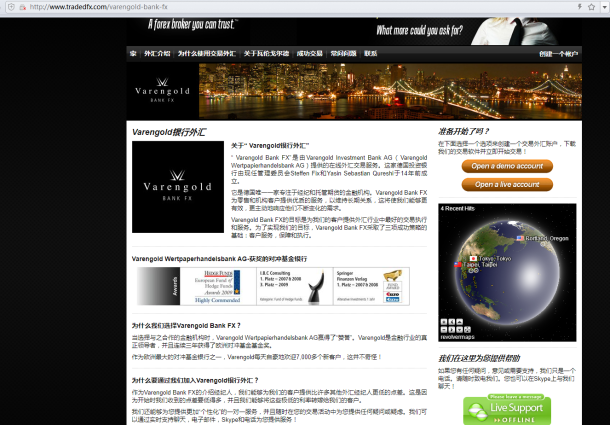Click the Open a demo account button
This screenshot has height=425, width=610.
[x=507, y=166]
